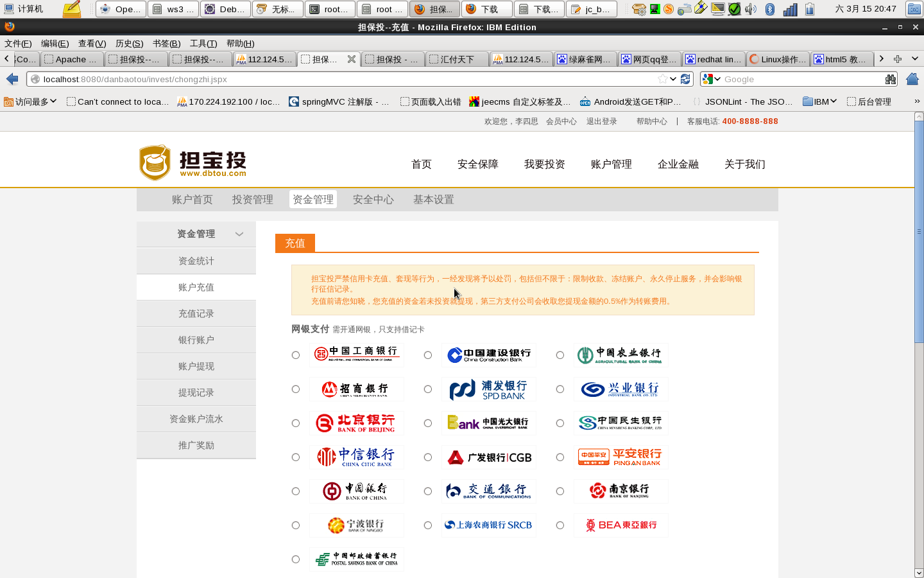Viewport: 924px width, 578px height.
Task: Click the Shanghai SRCB bank logo
Action: (x=489, y=525)
